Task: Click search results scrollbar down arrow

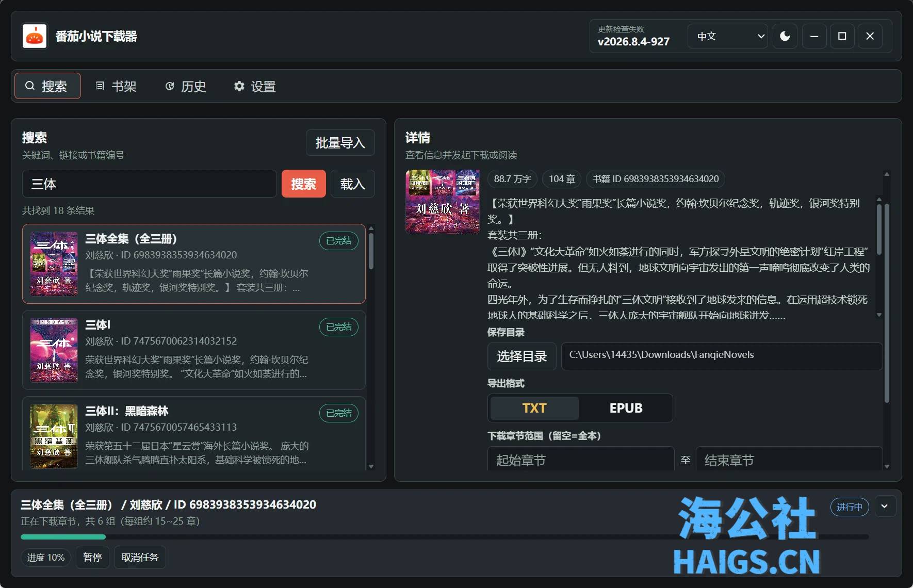Action: [x=371, y=466]
